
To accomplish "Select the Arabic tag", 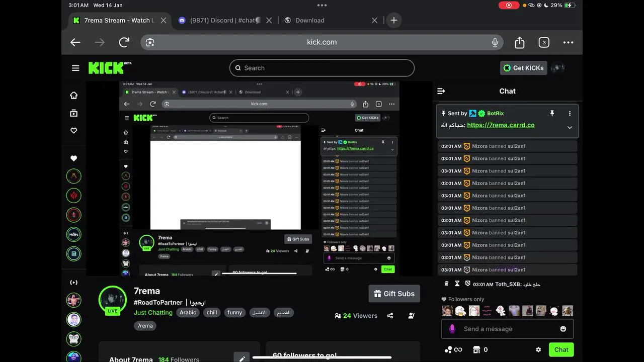I will click(188, 312).
